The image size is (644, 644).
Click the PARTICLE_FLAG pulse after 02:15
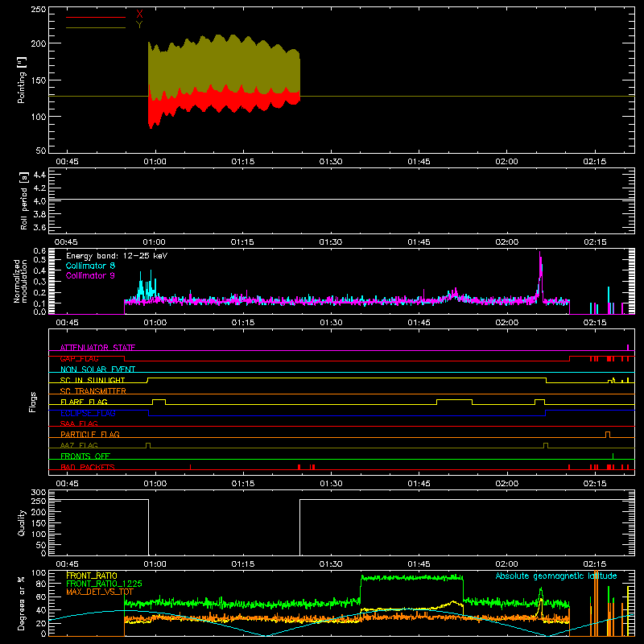click(608, 434)
